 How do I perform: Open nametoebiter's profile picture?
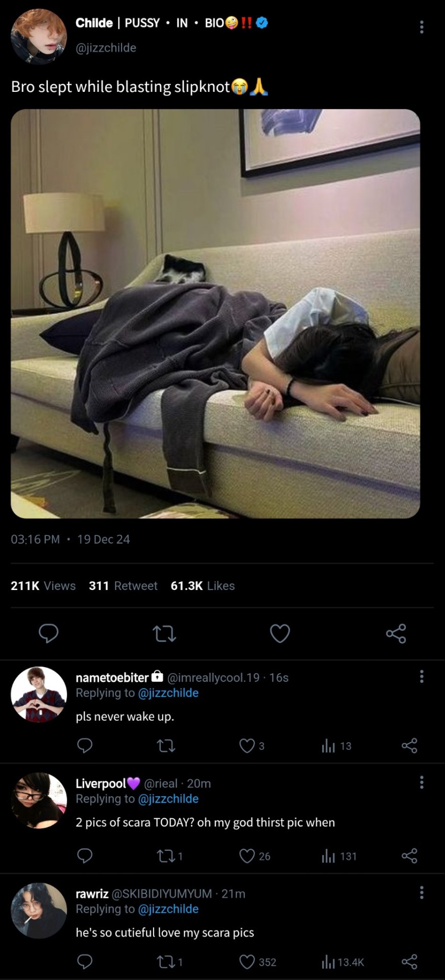click(x=39, y=694)
